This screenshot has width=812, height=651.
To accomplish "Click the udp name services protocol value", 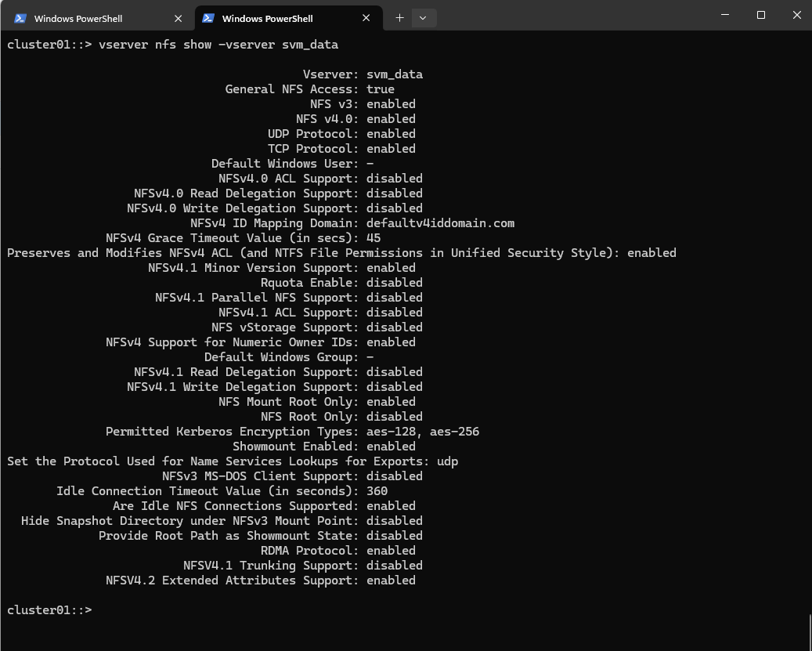I will [447, 461].
